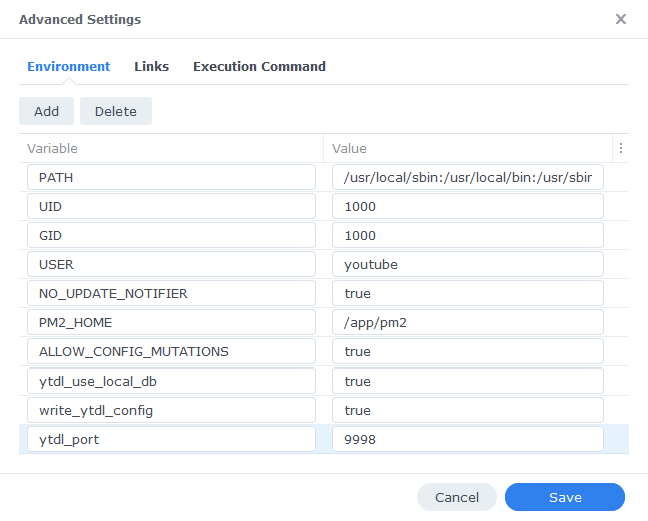This screenshot has height=521, width=648.
Task: Edit the ytdl_use_local_db value field
Action: click(468, 381)
